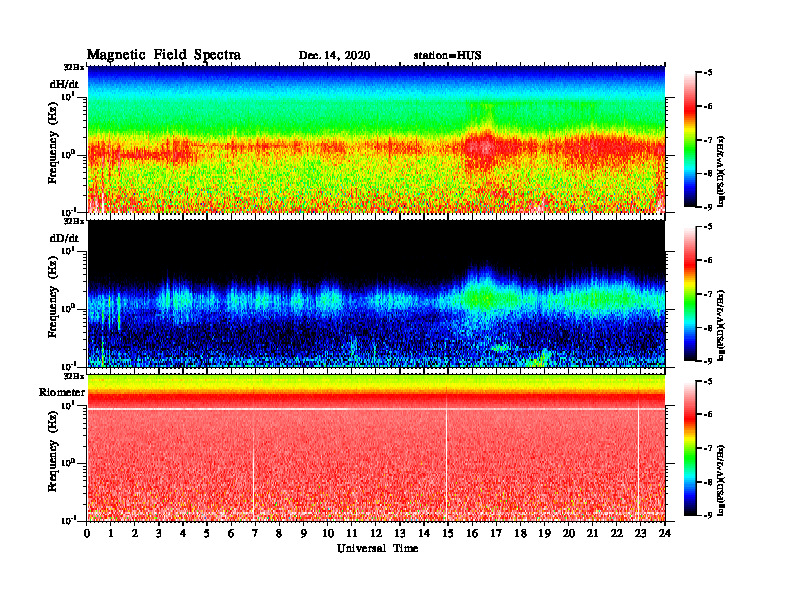The image size is (792, 612).
Task: Click the "station=HUS" label
Action: (x=448, y=56)
